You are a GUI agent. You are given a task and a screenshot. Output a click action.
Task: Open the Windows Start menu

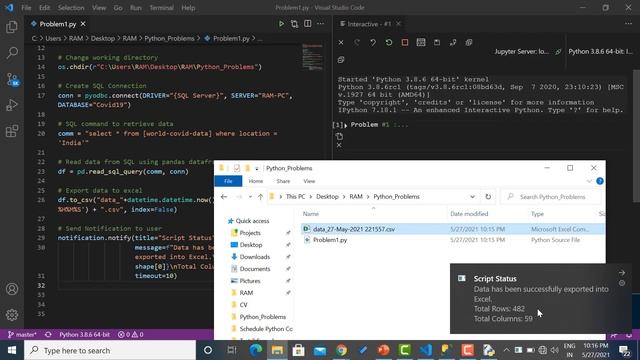click(x=12, y=350)
